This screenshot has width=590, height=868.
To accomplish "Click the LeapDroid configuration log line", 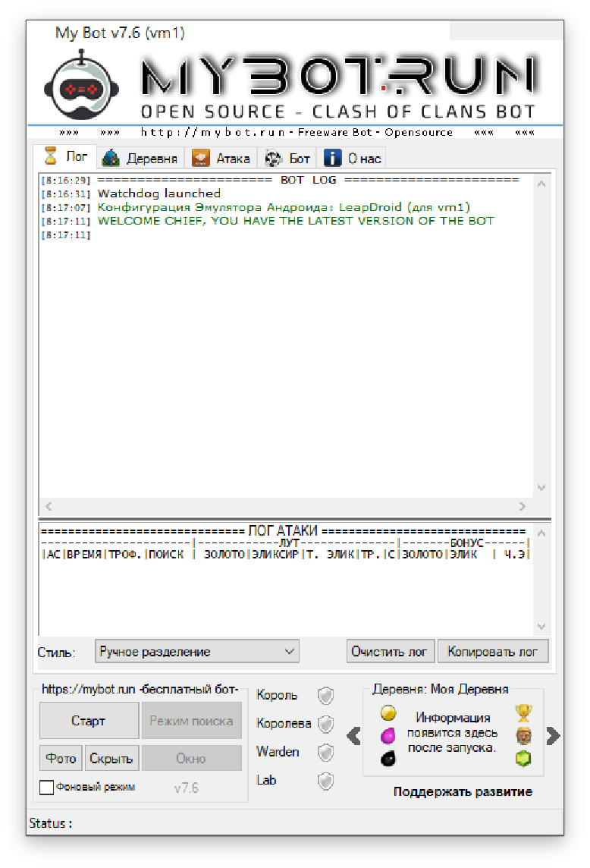I will click(x=284, y=207).
